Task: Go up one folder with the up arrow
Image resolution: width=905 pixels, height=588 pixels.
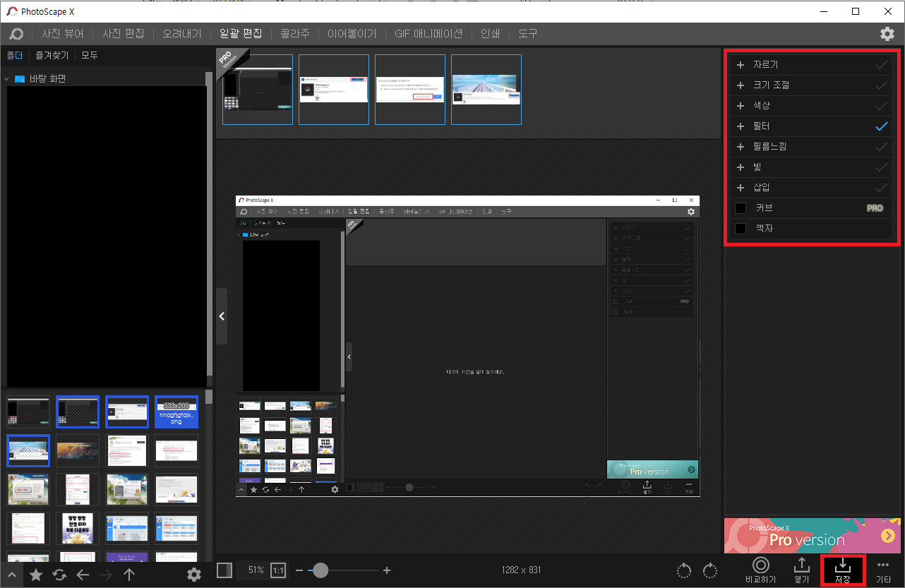Action: click(129, 575)
